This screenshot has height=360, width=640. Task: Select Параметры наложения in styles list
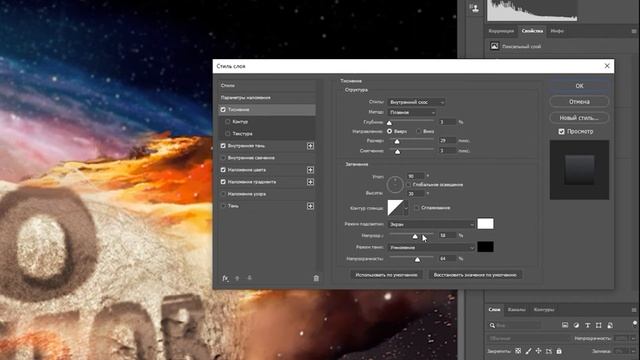pos(267,98)
